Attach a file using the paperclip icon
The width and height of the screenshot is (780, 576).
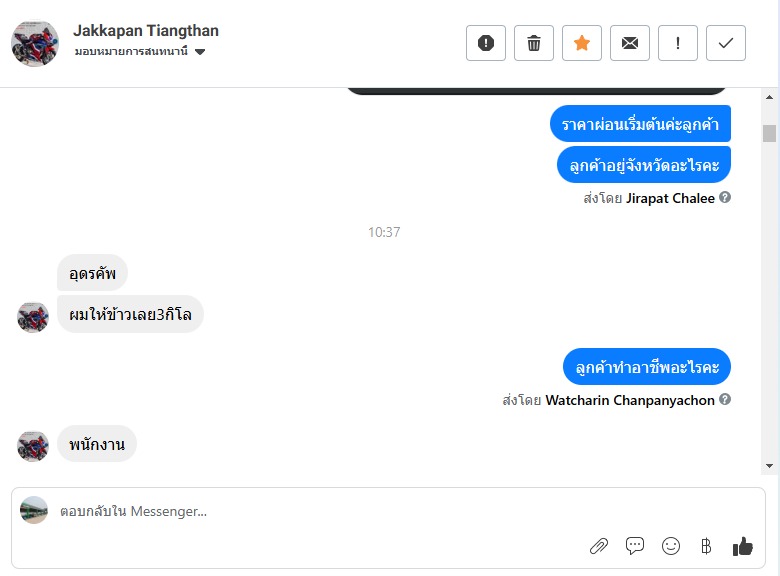599,546
